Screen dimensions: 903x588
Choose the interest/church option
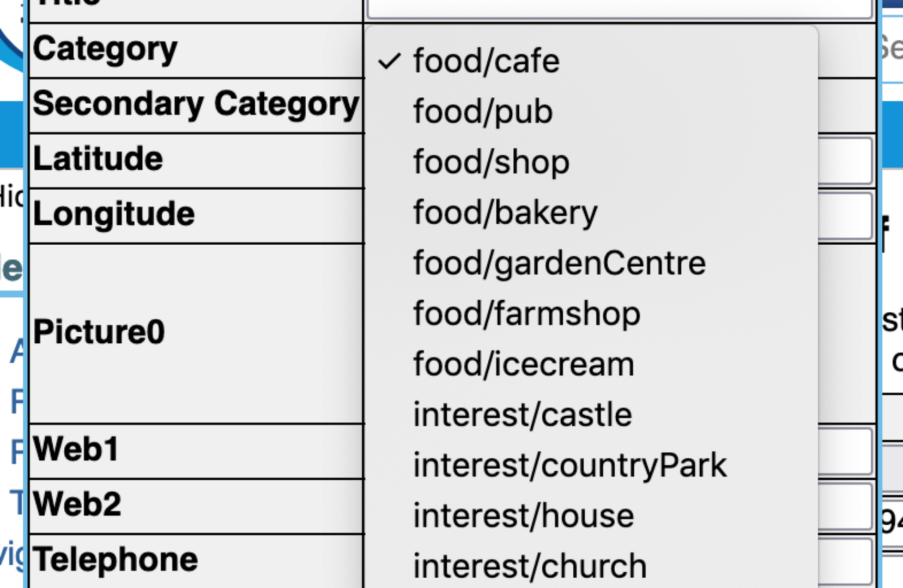(x=530, y=566)
